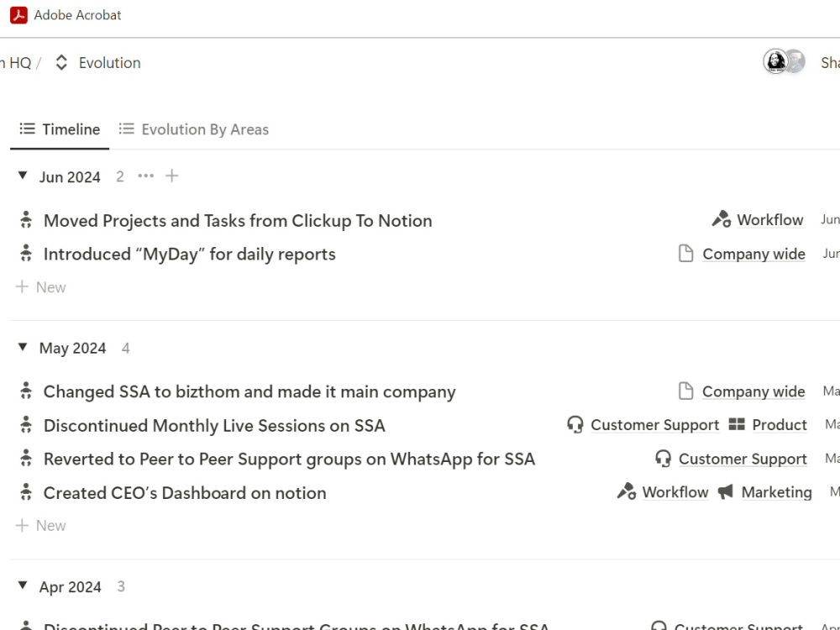
Task: Add a New entry under May 2024
Action: (x=40, y=526)
